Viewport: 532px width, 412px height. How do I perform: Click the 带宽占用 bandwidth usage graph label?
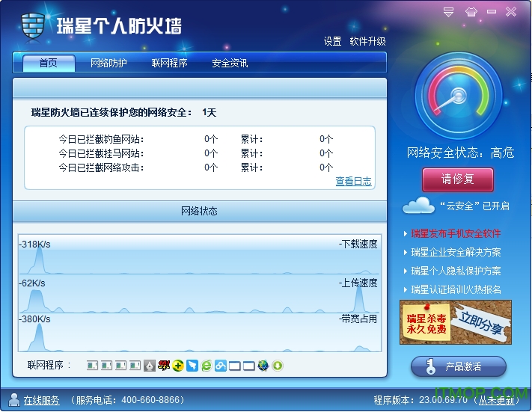point(360,319)
